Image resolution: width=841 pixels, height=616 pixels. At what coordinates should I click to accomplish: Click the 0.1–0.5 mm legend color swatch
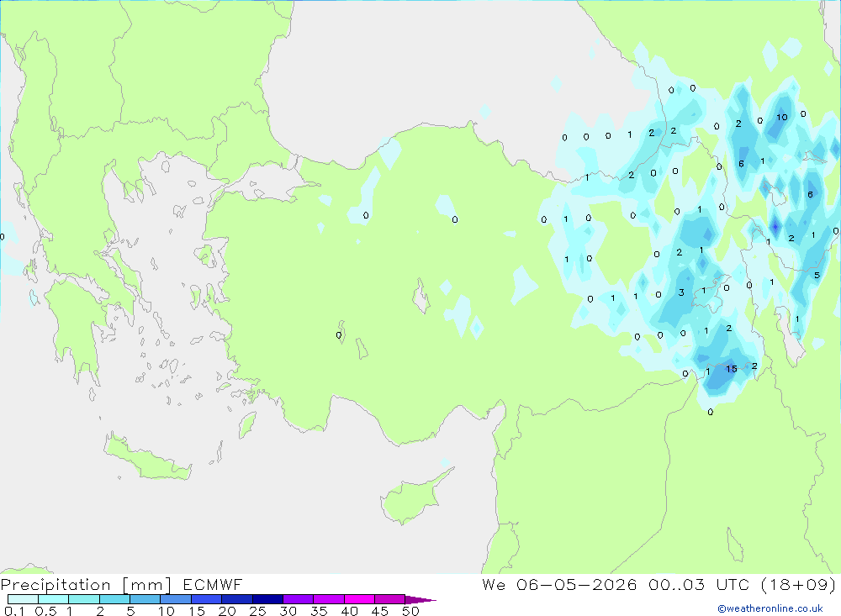(x=23, y=599)
